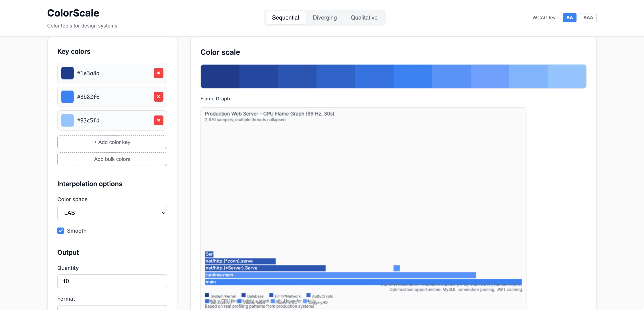Click the Database legend square
The image size is (644, 310).
pyautogui.click(x=243, y=295)
